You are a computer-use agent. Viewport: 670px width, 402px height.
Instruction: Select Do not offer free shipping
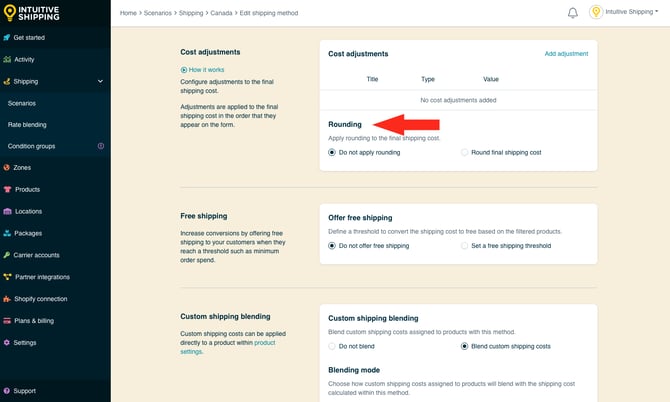coord(332,246)
